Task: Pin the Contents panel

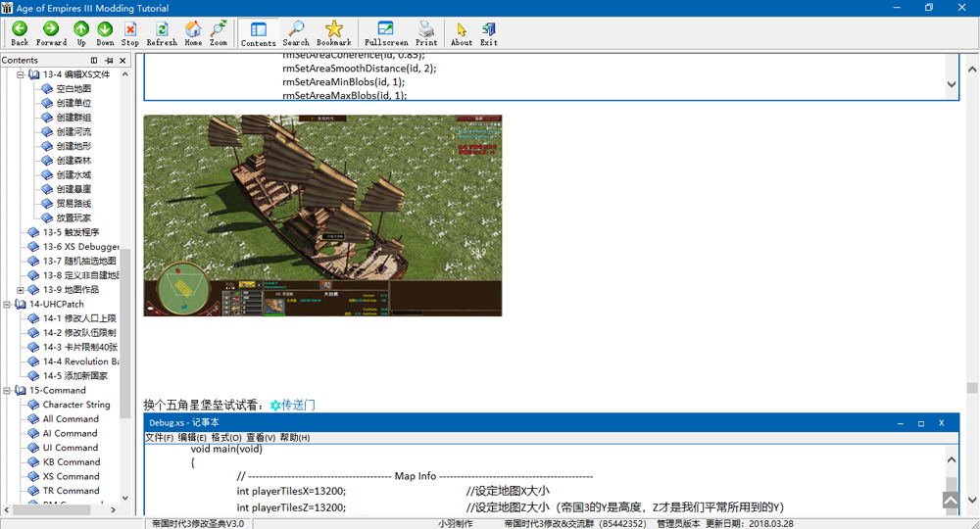Action: [x=109, y=61]
